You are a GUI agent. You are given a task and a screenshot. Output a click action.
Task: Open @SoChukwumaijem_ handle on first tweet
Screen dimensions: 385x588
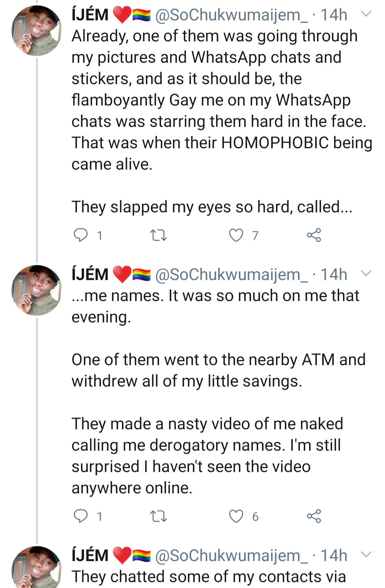pos(231,15)
